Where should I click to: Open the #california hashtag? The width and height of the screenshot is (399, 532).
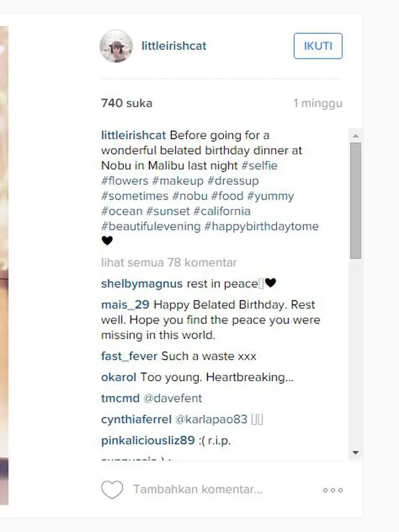pos(222,211)
